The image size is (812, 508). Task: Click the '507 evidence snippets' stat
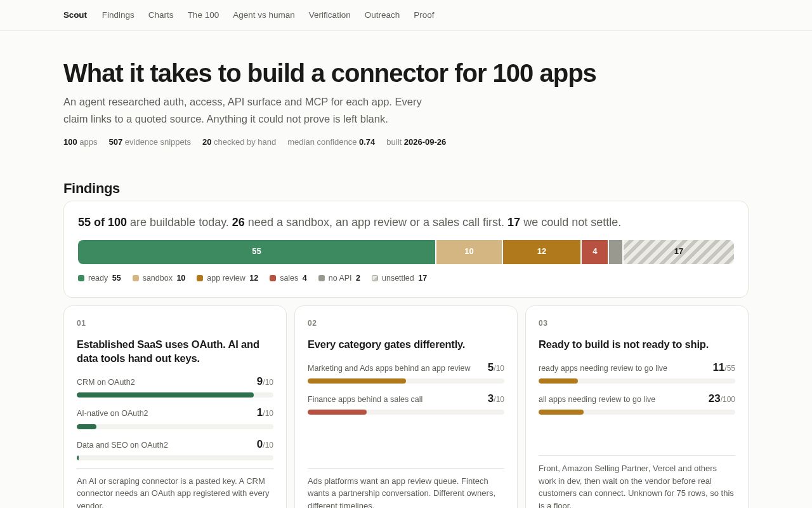click(150, 142)
